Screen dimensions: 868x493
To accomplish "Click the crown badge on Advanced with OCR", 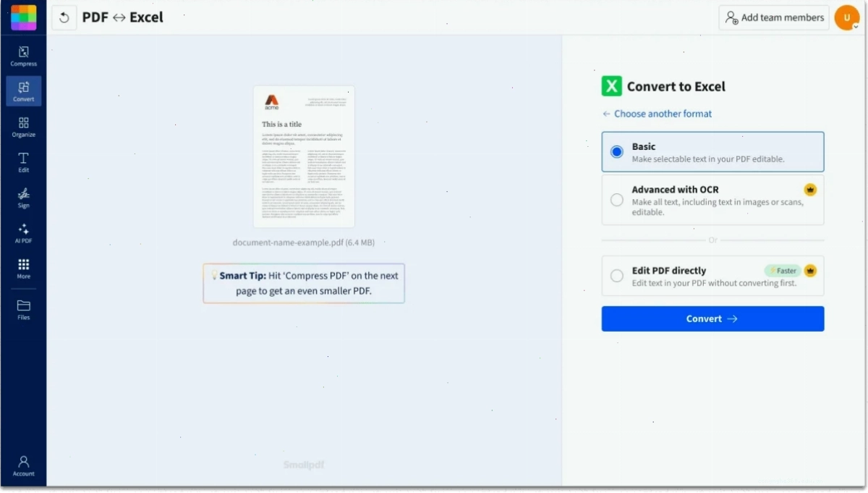I will (810, 190).
